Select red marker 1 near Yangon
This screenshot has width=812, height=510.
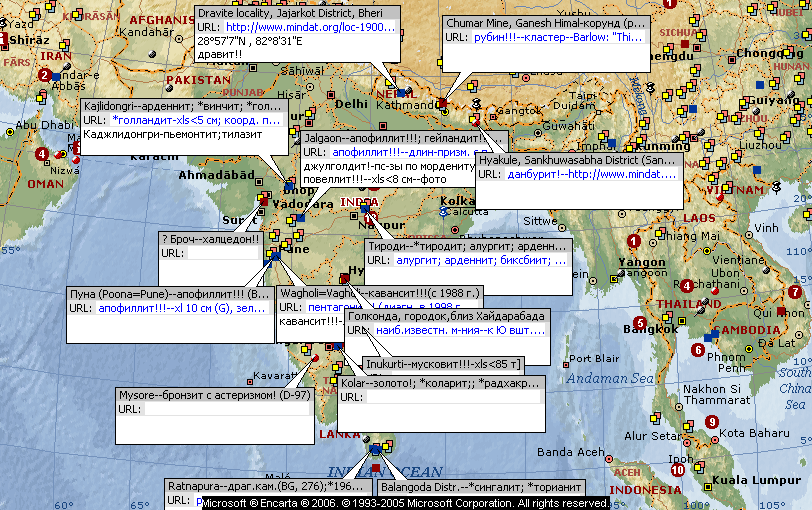[633, 241]
